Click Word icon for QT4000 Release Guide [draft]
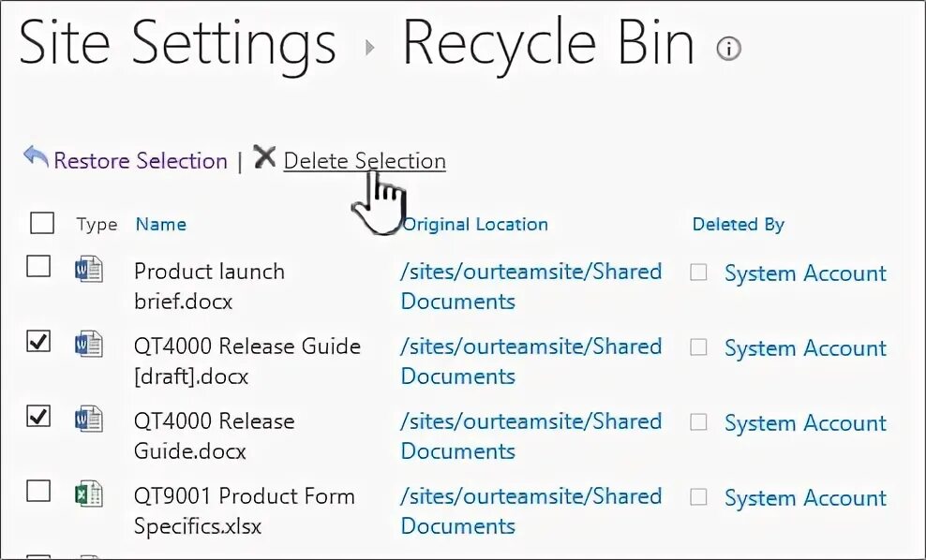 (89, 344)
